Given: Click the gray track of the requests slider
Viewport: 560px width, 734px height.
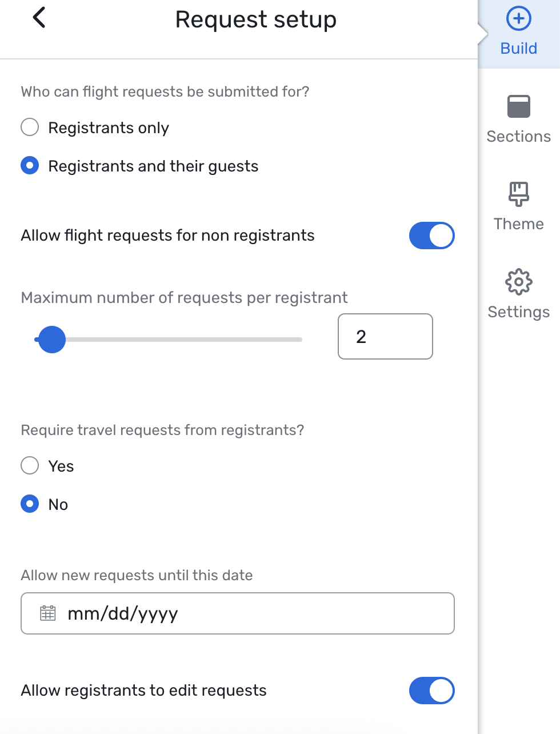Looking at the screenshot, I should click(189, 340).
